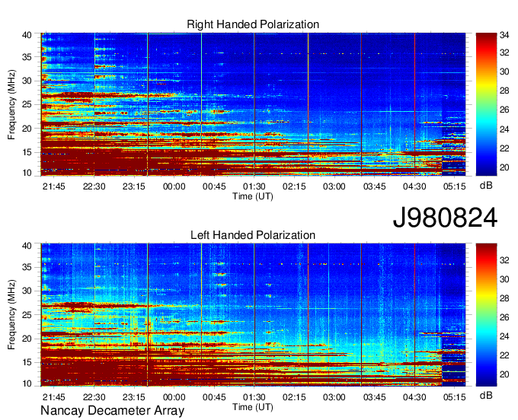The width and height of the screenshot is (518, 420).
Task: Click the 'dB' unit label of Right Handed colorbar
Action: [x=486, y=186]
